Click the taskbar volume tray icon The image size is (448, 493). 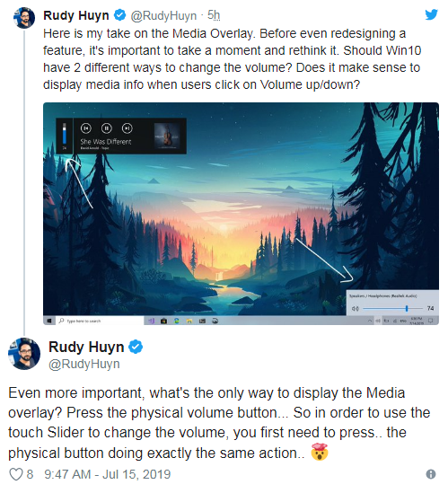(x=378, y=321)
